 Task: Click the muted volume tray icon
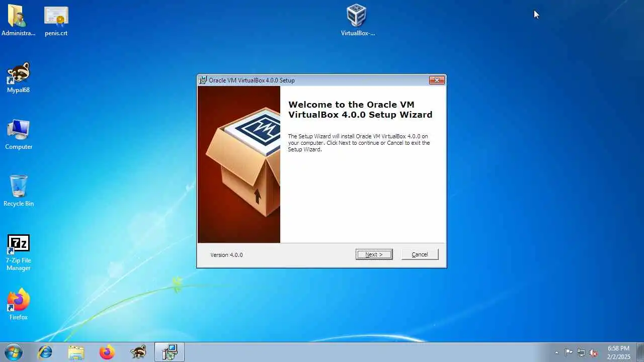[x=594, y=352]
